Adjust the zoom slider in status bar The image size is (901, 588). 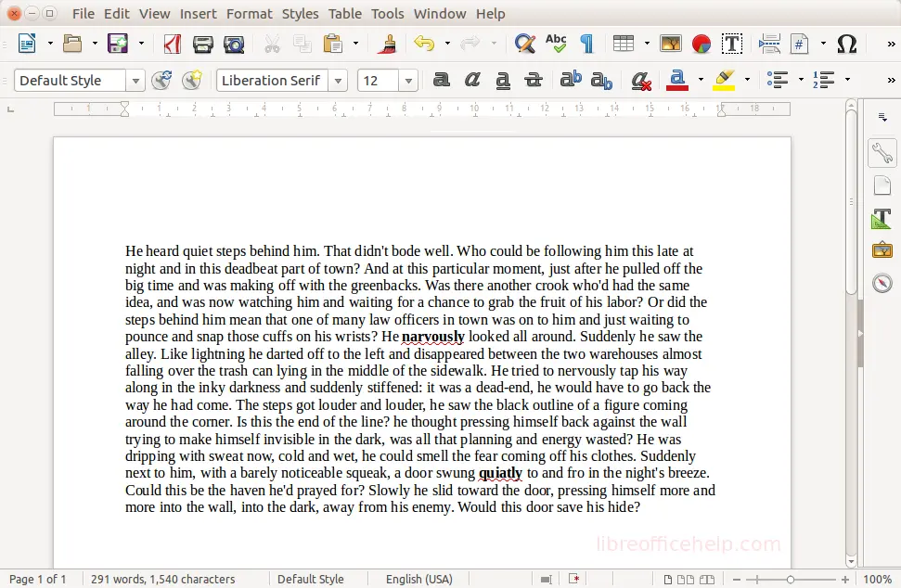[790, 579]
